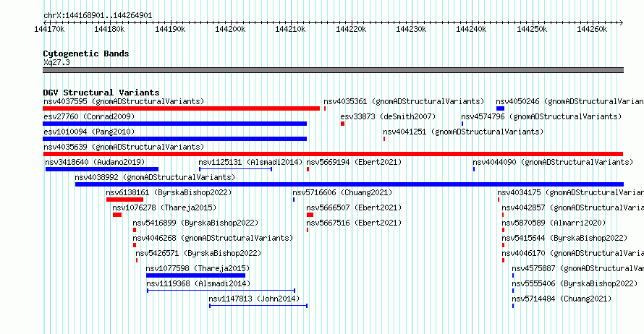644x334 pixels.
Task: Select the red nsv4037595 variant bar
Action: (181, 108)
